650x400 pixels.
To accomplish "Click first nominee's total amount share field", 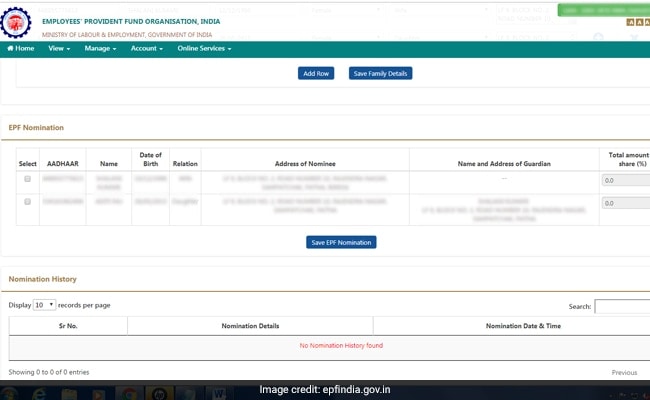I will click(x=625, y=180).
